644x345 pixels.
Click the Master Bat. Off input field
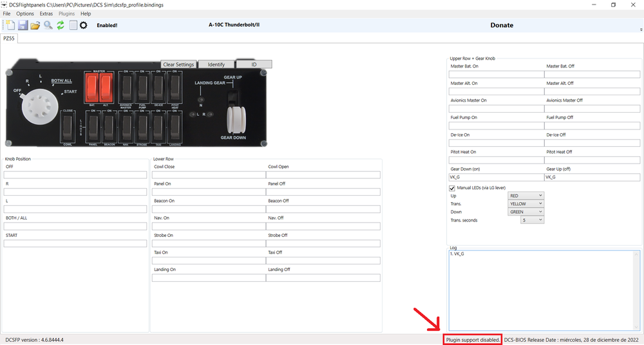pyautogui.click(x=592, y=74)
